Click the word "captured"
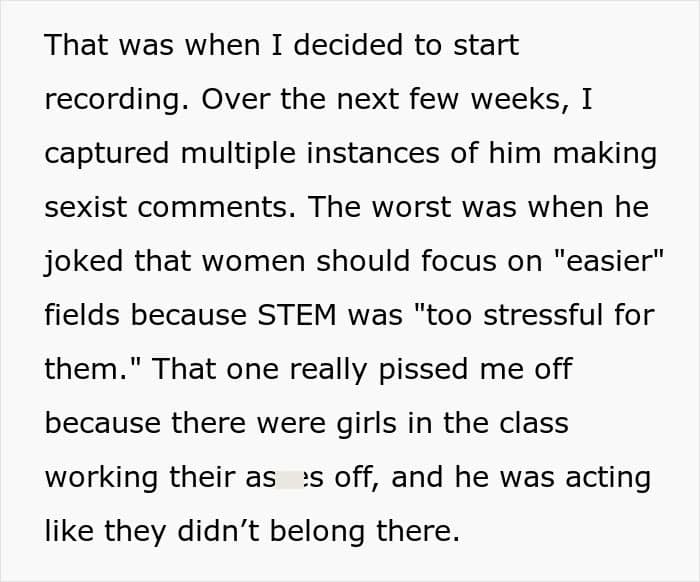700x582 pixels. [107, 154]
